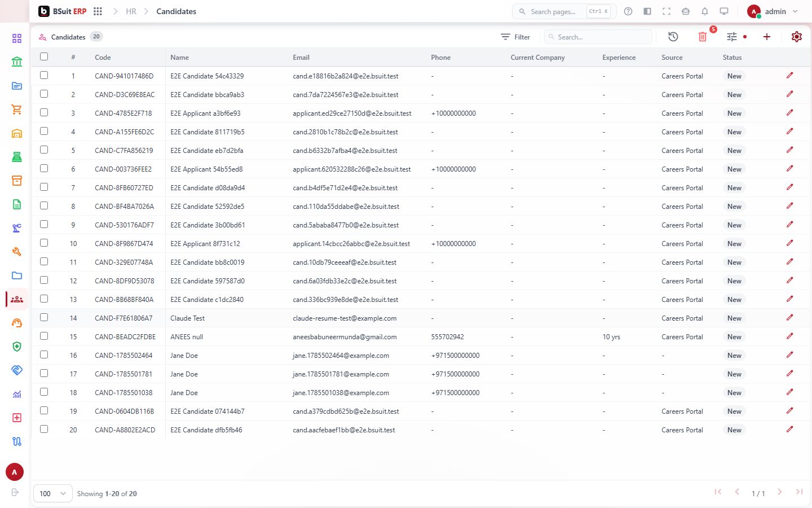This screenshot has height=508, width=812.
Task: Enter fullscreen mode via top bar icon
Action: click(667, 11)
